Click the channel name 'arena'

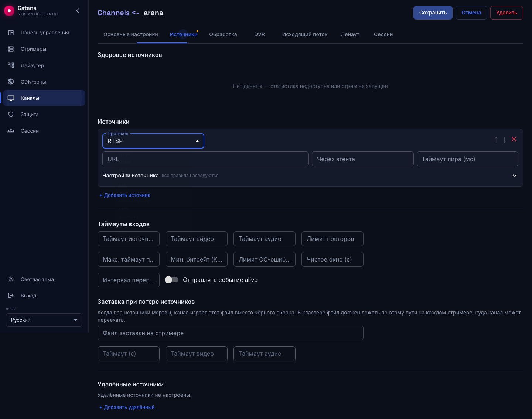click(x=153, y=13)
